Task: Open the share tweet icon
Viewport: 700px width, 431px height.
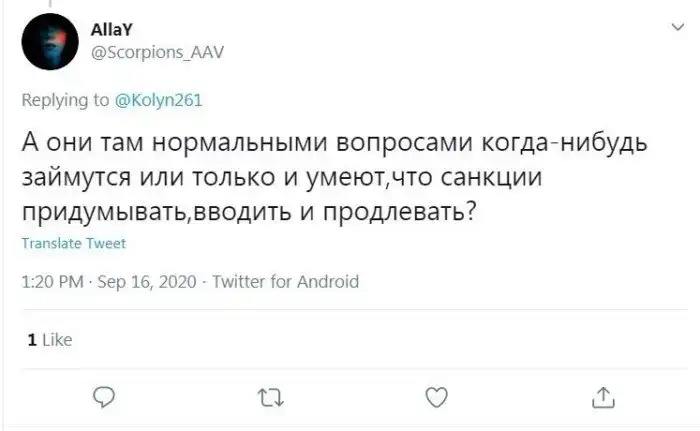Action: [x=602, y=398]
